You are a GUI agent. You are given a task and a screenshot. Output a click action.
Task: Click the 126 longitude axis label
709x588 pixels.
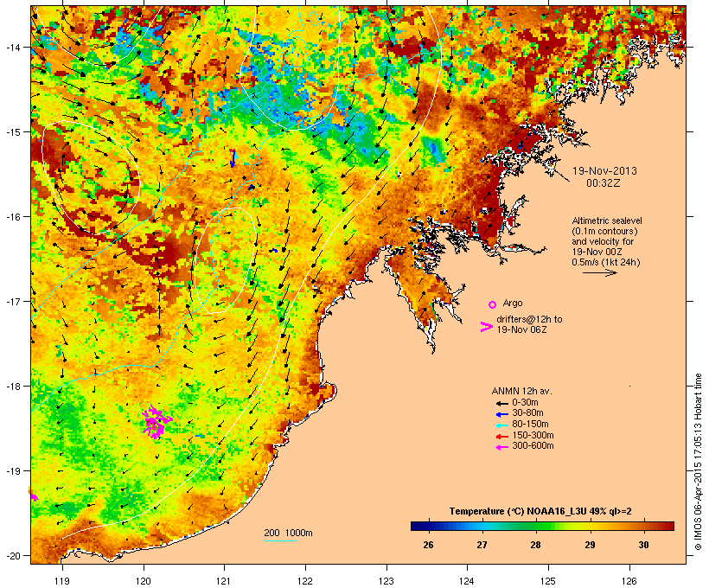point(629,581)
